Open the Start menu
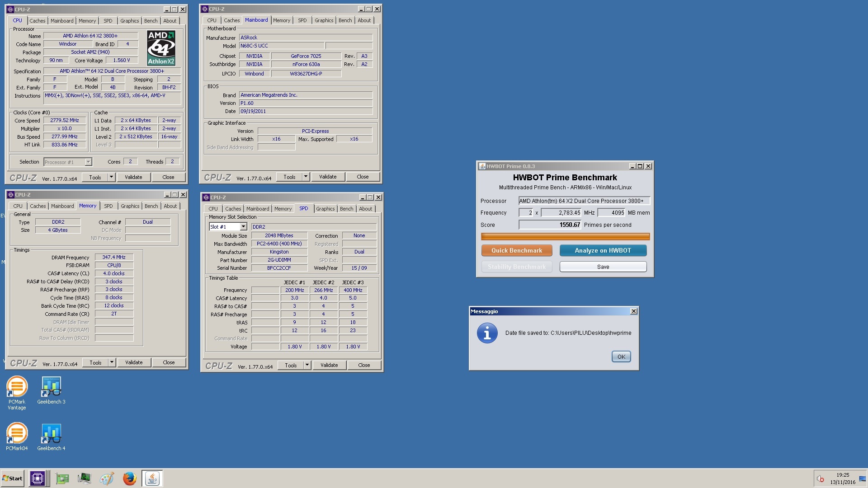 pyautogui.click(x=13, y=479)
